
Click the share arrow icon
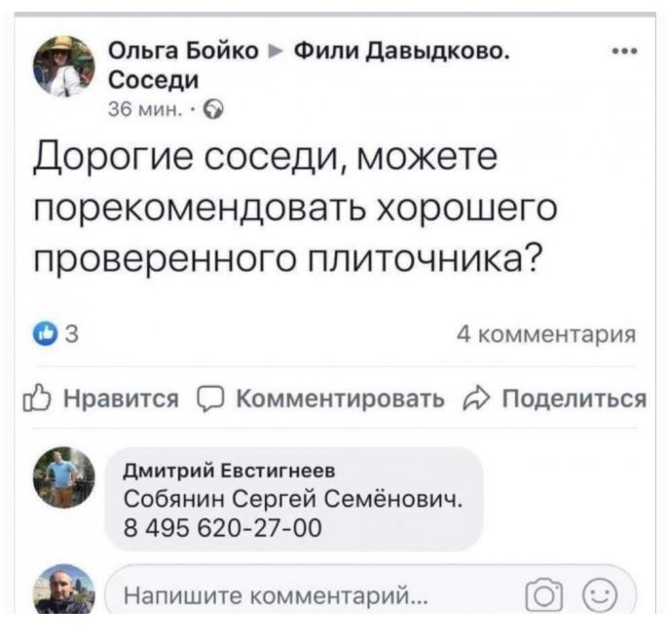tap(476, 398)
